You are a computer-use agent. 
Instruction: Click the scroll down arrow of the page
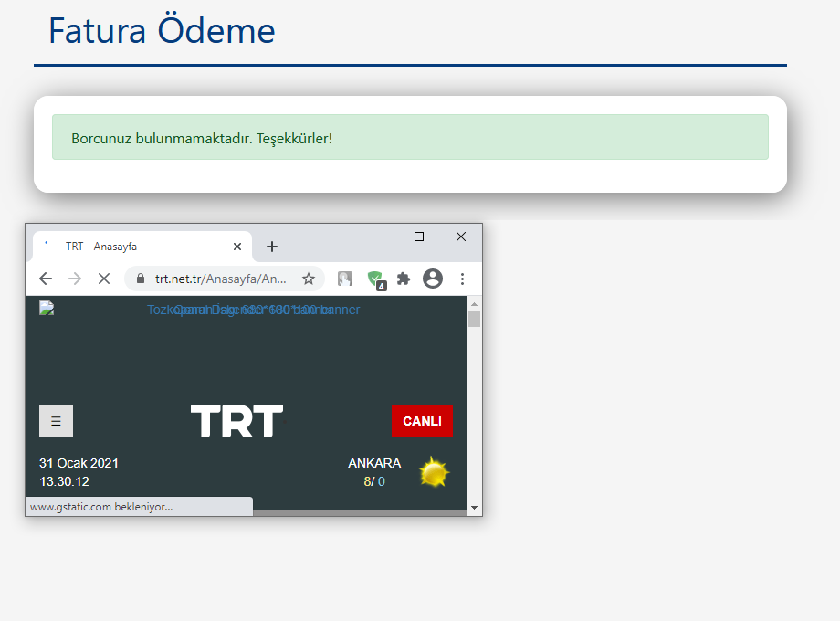(x=474, y=508)
